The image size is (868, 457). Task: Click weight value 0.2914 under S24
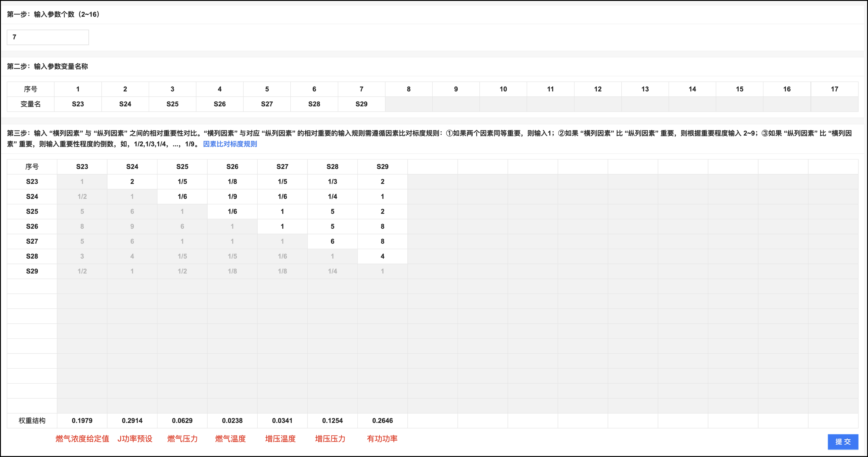pyautogui.click(x=132, y=421)
